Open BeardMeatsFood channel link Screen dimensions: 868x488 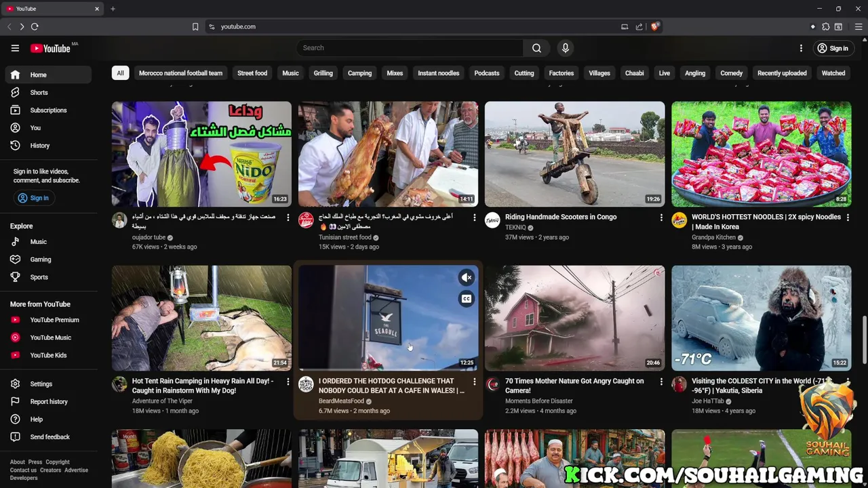click(341, 401)
